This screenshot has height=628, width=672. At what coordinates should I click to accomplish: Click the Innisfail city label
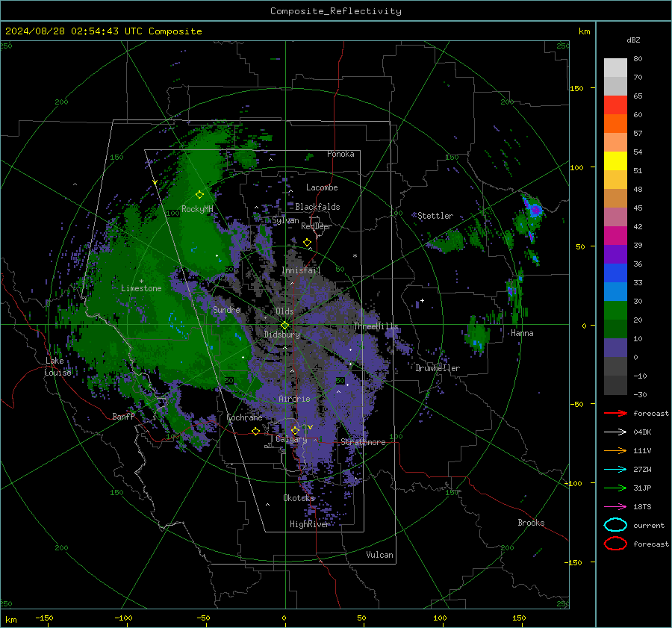click(301, 270)
